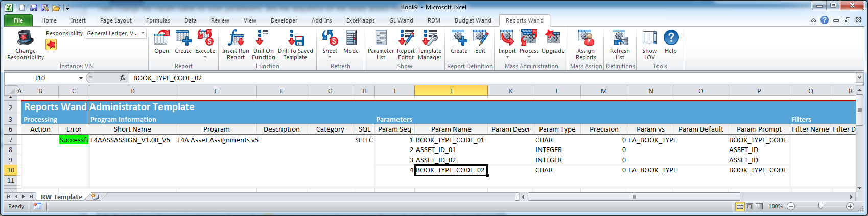This screenshot has height=216, width=868.
Task: Switch to the Home tab
Action: click(x=49, y=20)
